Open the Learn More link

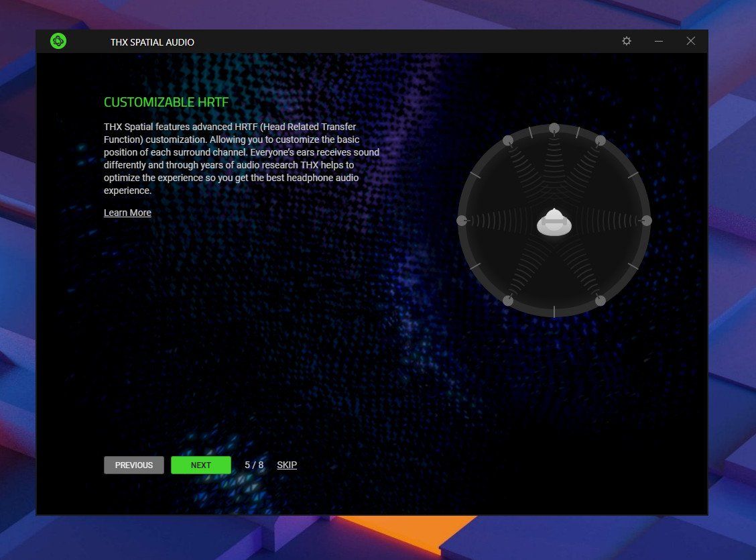point(127,213)
